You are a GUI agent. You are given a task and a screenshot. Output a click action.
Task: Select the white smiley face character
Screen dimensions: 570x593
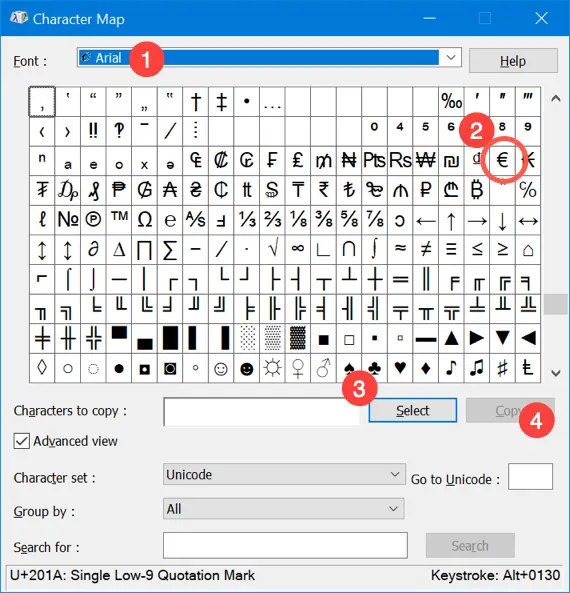(x=221, y=368)
